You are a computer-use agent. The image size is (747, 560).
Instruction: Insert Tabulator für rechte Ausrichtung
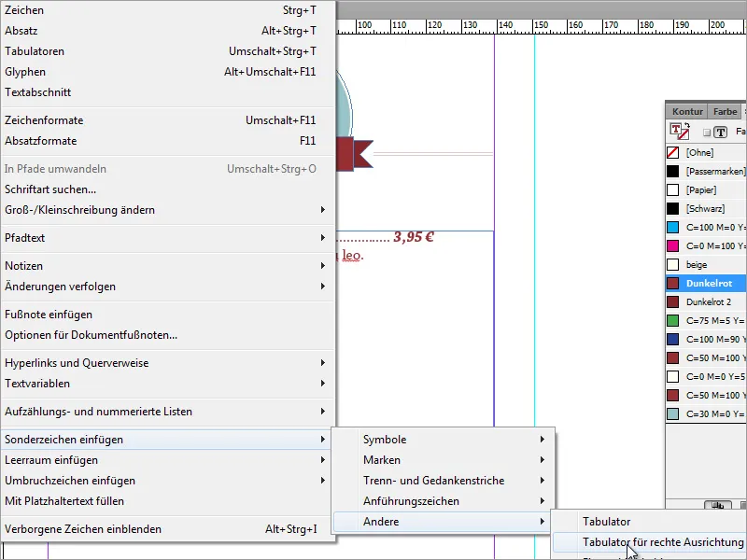(x=649, y=542)
